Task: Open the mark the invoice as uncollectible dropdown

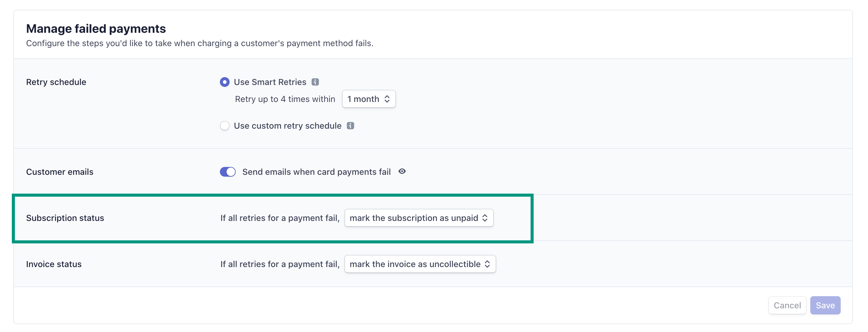Action: (x=420, y=264)
